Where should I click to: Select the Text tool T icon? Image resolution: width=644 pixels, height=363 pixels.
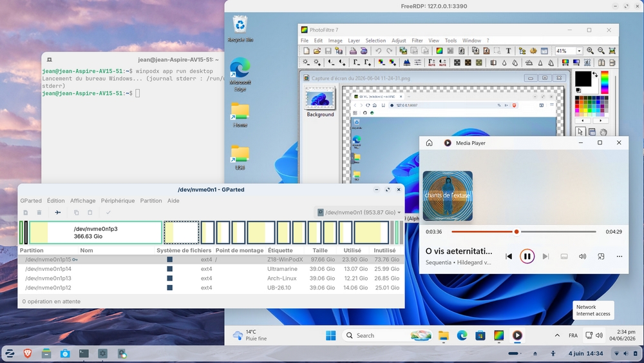(x=509, y=51)
